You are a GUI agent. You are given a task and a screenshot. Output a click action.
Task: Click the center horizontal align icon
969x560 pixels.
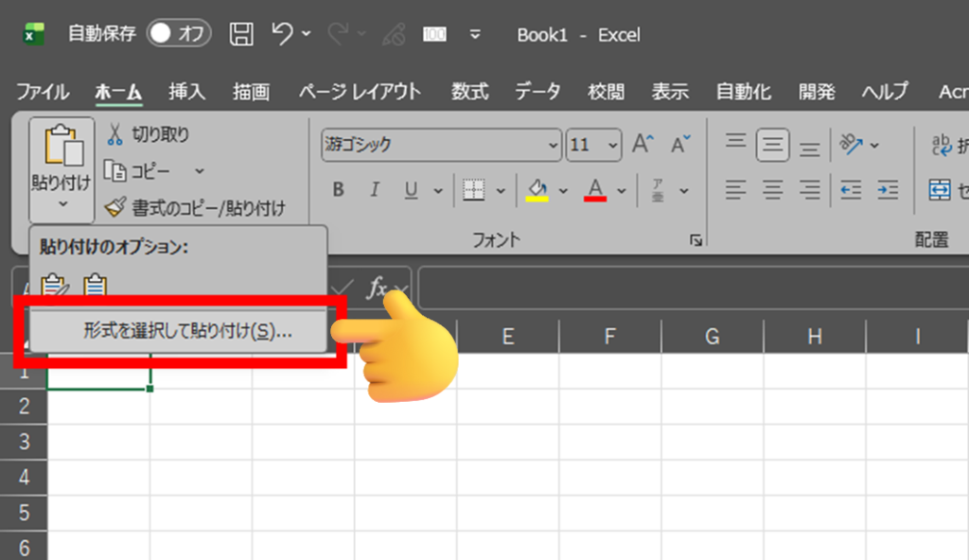[773, 190]
